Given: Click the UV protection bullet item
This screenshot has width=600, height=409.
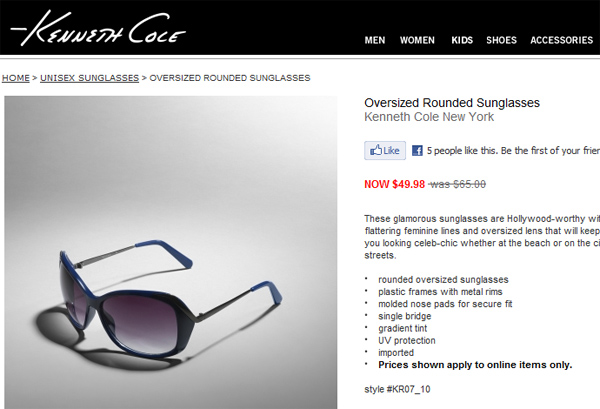Looking at the screenshot, I should pyautogui.click(x=407, y=341).
